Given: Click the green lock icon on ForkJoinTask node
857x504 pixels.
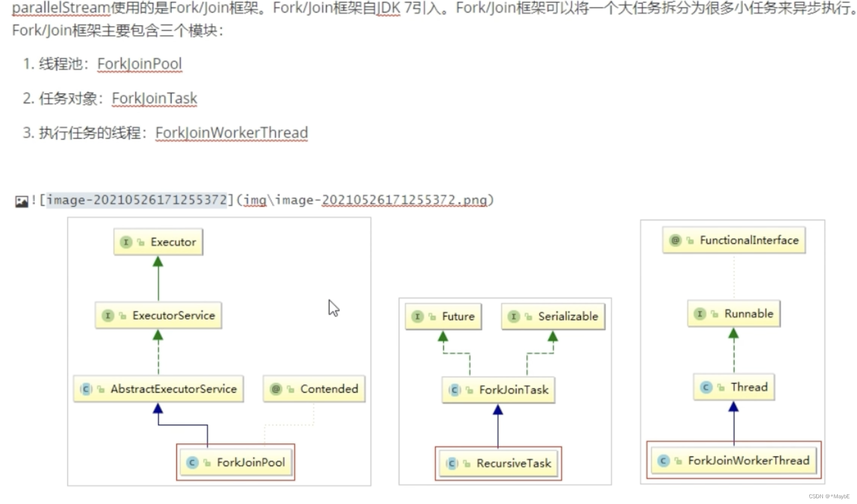Looking at the screenshot, I should 469,390.
